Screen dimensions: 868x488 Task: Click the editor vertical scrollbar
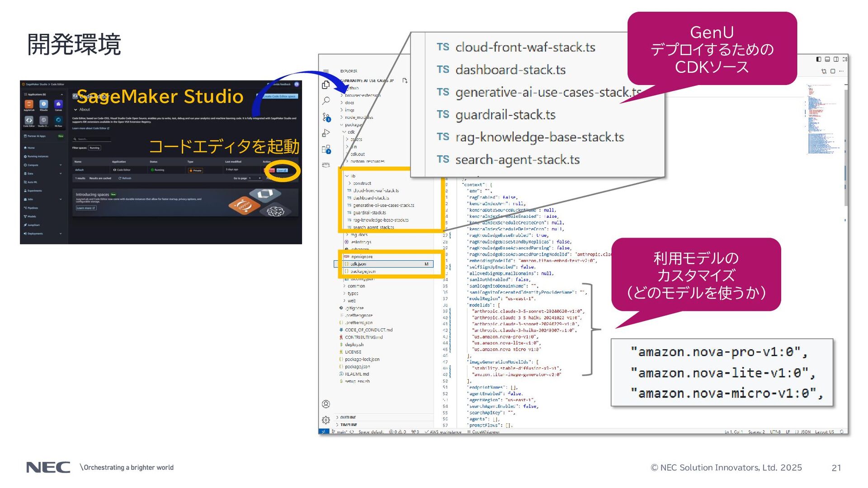coord(845,148)
